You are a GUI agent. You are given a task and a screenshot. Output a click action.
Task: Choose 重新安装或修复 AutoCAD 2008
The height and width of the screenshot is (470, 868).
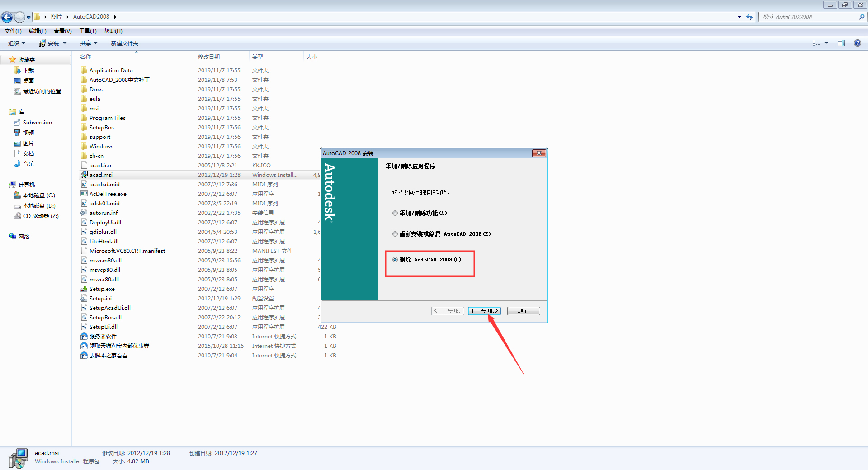click(395, 234)
